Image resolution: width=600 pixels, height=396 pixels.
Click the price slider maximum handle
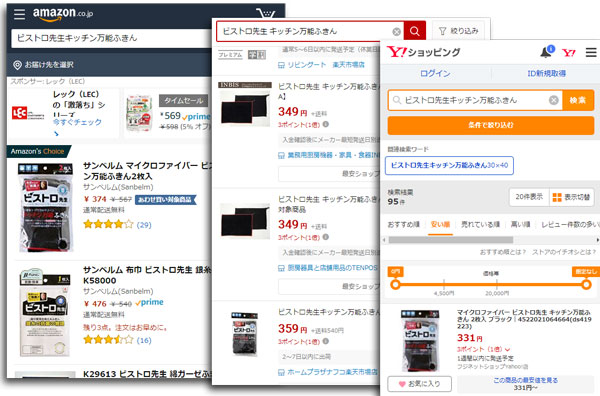point(586,285)
